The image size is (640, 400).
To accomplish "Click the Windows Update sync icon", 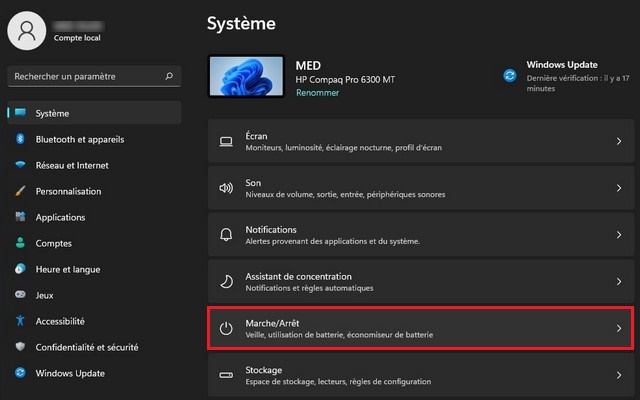I will click(510, 75).
